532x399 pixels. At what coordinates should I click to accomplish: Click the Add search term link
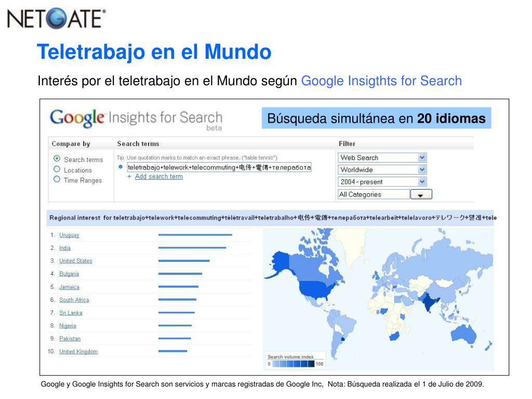[x=159, y=177]
